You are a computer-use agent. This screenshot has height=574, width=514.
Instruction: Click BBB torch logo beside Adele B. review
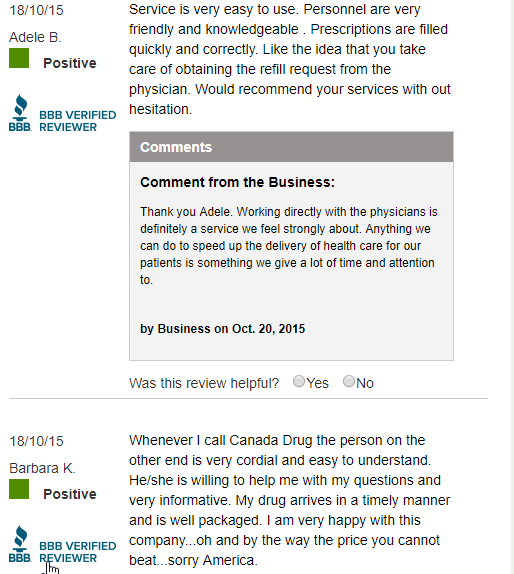pyautogui.click(x=20, y=113)
